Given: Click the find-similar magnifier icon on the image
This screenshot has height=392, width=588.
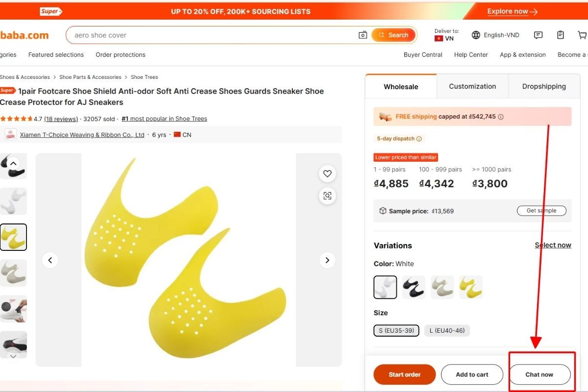Looking at the screenshot, I should [x=327, y=196].
